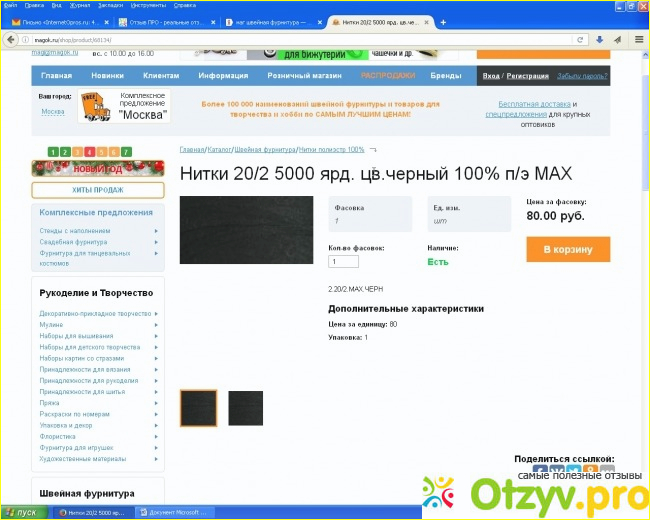This screenshot has width=650, height=520.
Task: Click the downloads arrow icon in toolbar
Action: pyautogui.click(x=598, y=39)
